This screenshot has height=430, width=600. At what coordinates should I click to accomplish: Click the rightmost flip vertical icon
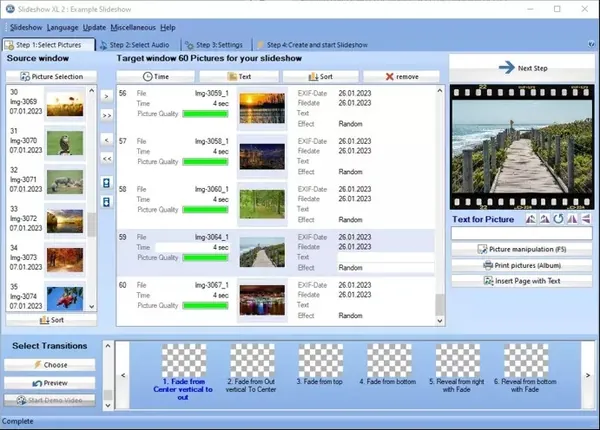tap(586, 219)
